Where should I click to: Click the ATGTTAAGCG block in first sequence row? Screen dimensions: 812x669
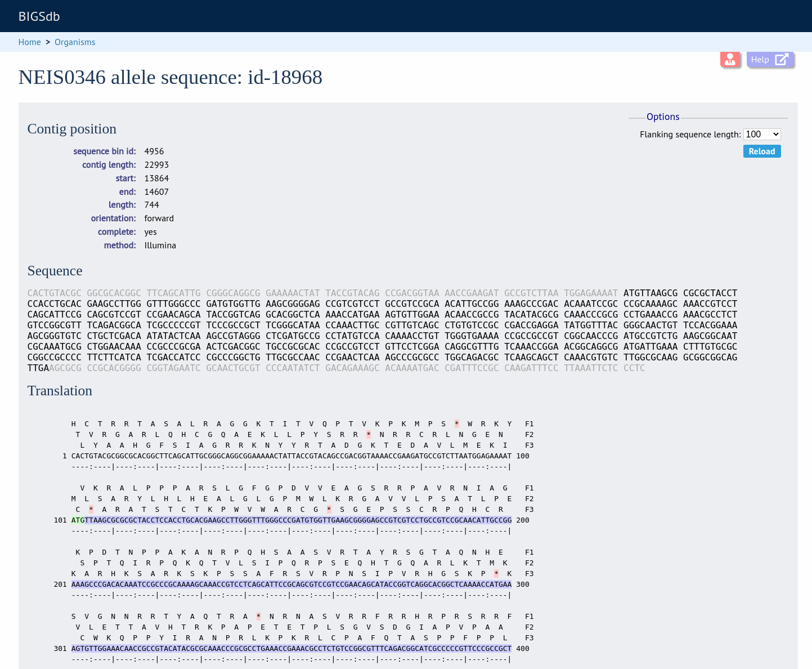651,293
